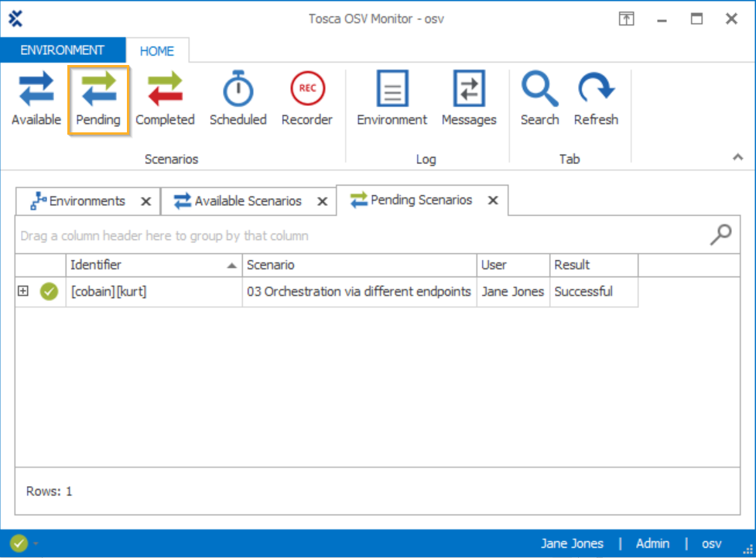Expand the [cobain][kurt] row
The image size is (756, 558).
point(23,291)
